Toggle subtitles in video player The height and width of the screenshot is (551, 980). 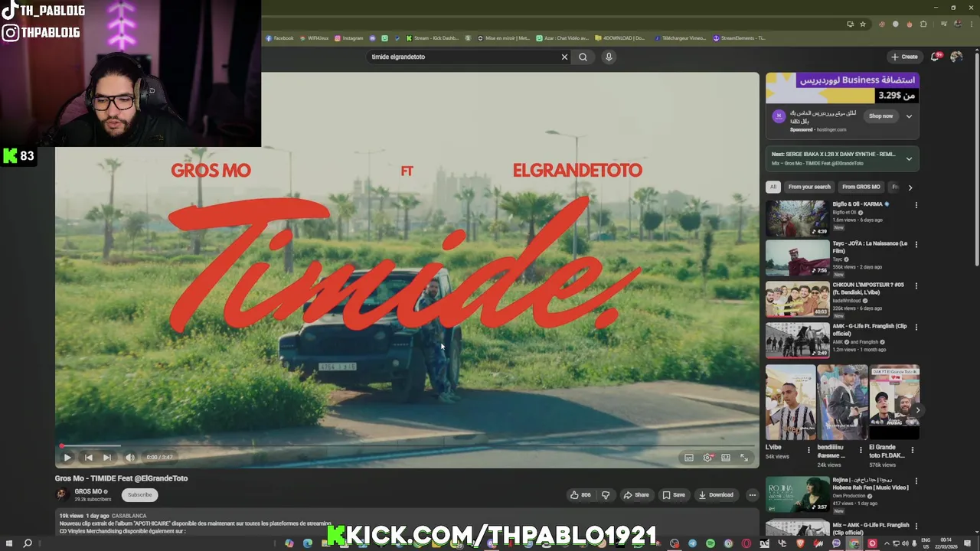(689, 458)
